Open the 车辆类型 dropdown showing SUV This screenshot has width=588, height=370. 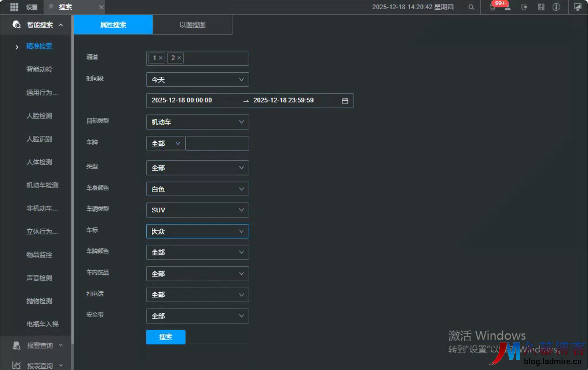tap(197, 210)
